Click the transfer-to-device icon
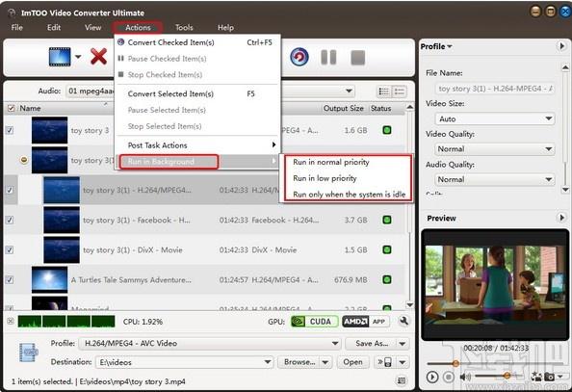 384,362
